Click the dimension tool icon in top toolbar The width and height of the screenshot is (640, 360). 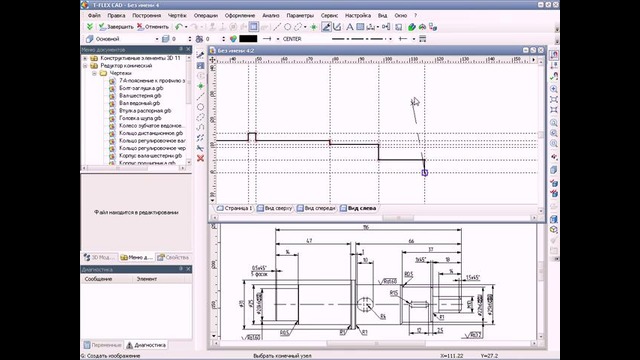click(x=371, y=27)
